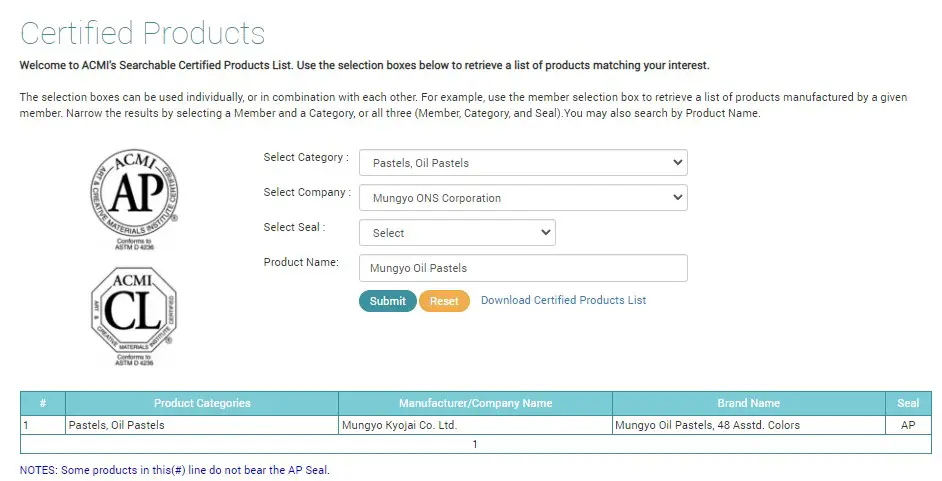This screenshot has width=942, height=481.
Task: Select the 'Mungyo Kyojai Co. Ltd.' cell
Action: [475, 425]
